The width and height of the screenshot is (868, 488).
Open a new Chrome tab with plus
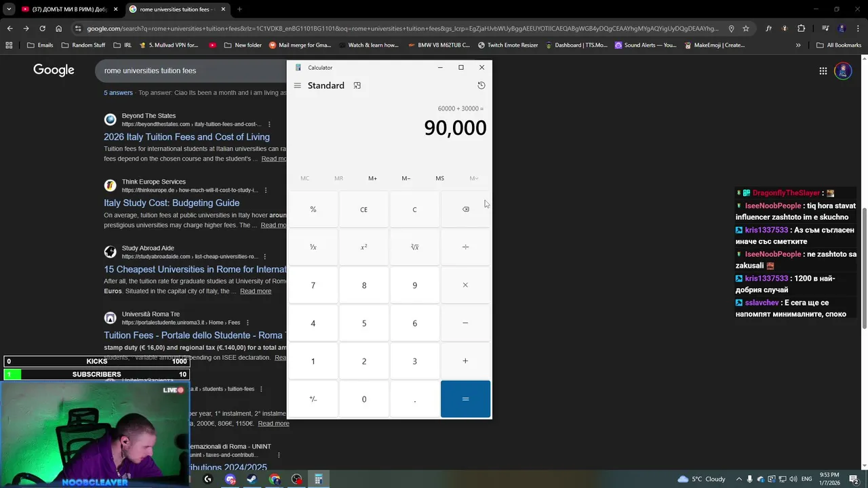point(239,9)
